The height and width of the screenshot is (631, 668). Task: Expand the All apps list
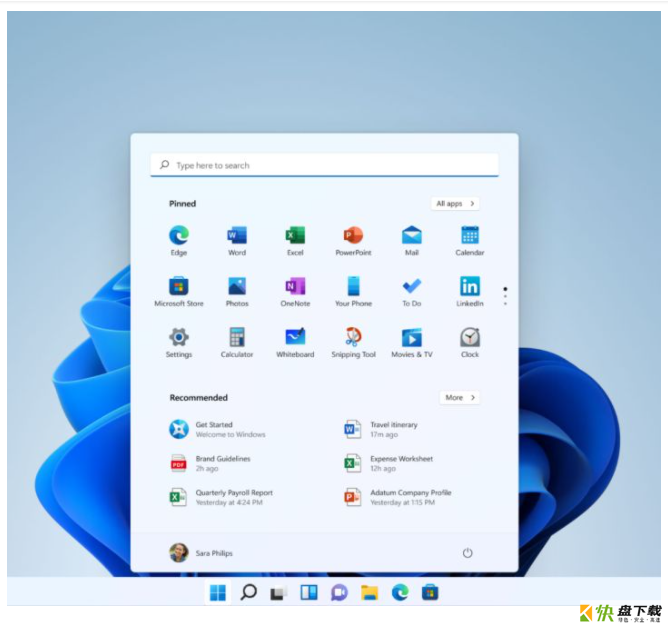point(455,204)
